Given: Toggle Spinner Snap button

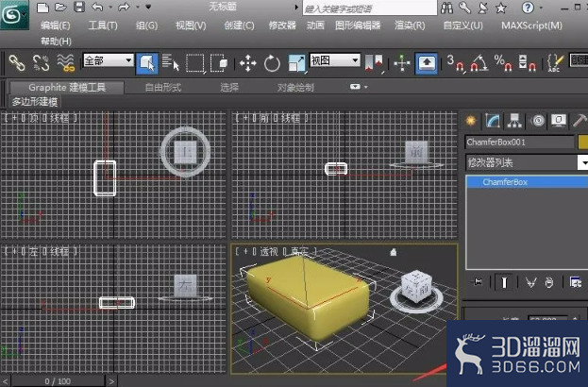Looking at the screenshot, I should [x=527, y=63].
